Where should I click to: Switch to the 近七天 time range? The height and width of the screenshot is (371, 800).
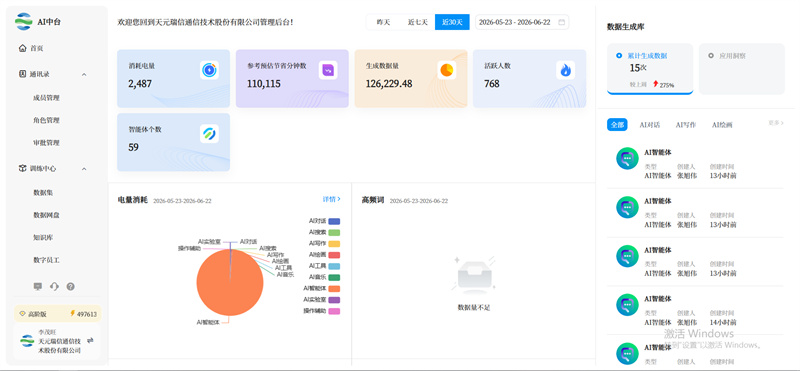417,22
